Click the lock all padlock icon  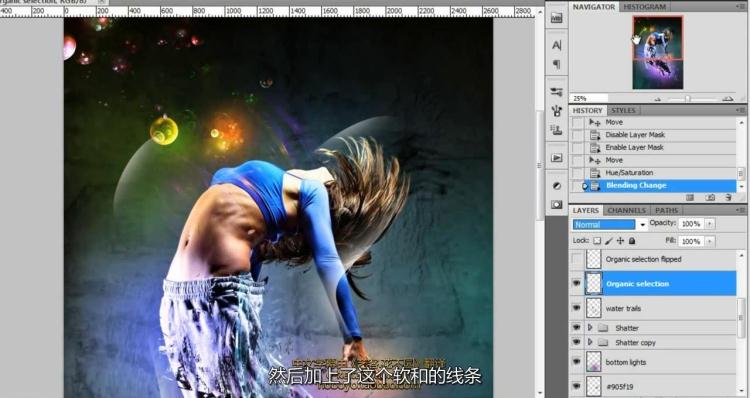(632, 241)
